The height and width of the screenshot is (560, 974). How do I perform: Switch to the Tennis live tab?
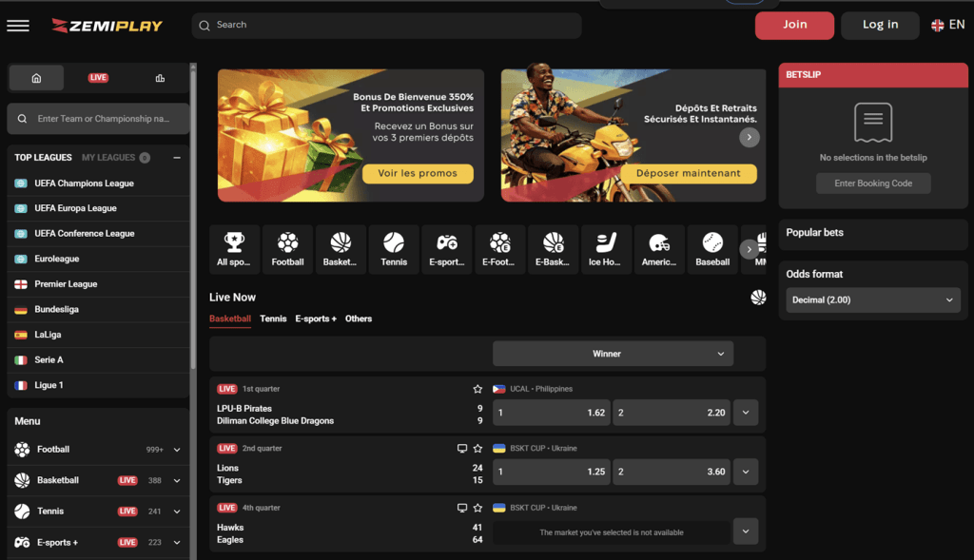coord(273,319)
